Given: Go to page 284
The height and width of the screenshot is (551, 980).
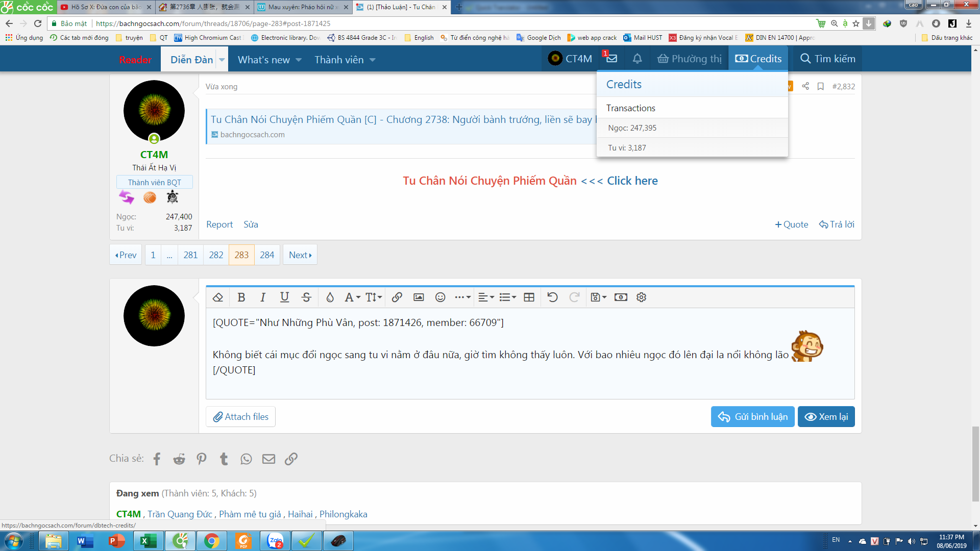Looking at the screenshot, I should pyautogui.click(x=267, y=255).
